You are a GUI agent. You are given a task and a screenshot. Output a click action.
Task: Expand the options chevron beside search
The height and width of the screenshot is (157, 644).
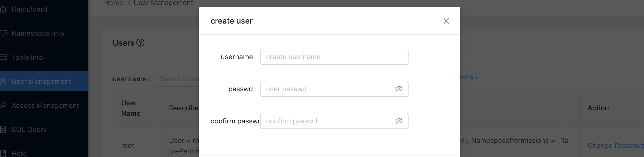click(476, 77)
